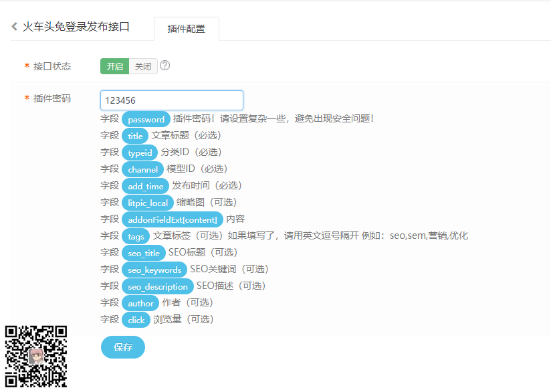Select the seo_description field badge
The height and width of the screenshot is (392, 551).
[x=157, y=286]
